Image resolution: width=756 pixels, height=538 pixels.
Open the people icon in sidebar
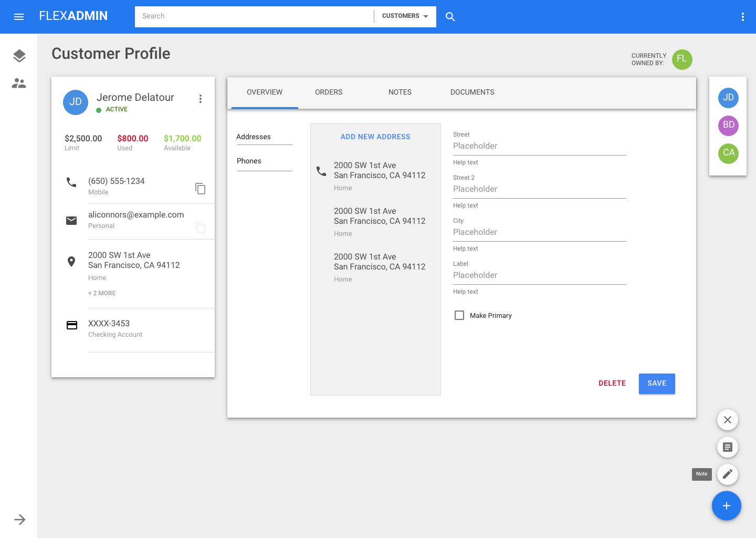pyautogui.click(x=19, y=83)
